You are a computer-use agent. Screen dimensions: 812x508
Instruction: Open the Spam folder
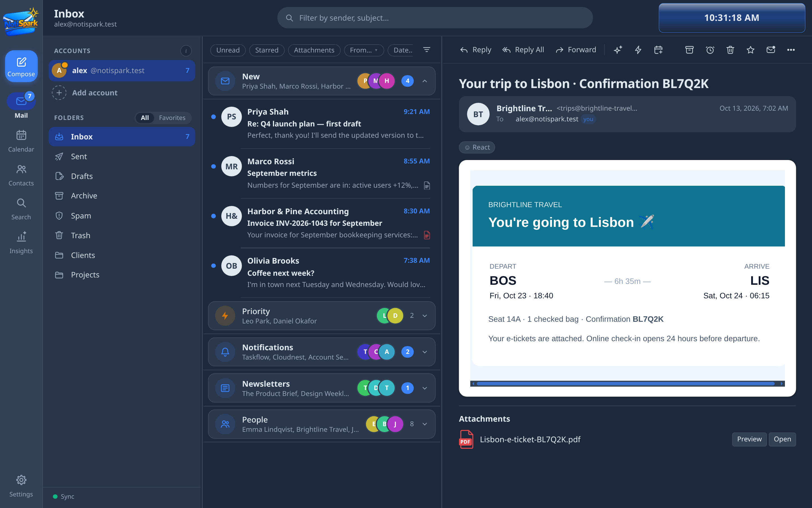coord(122,215)
